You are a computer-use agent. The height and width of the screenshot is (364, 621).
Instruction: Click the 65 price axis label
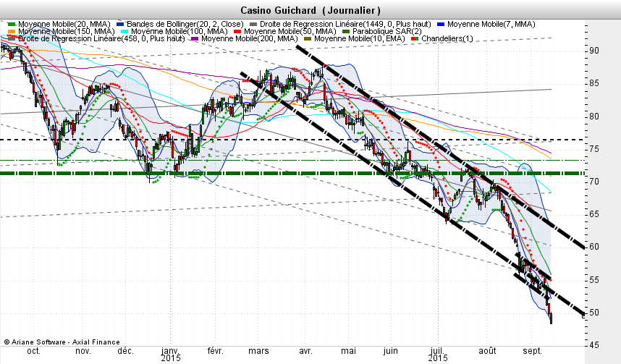click(594, 214)
